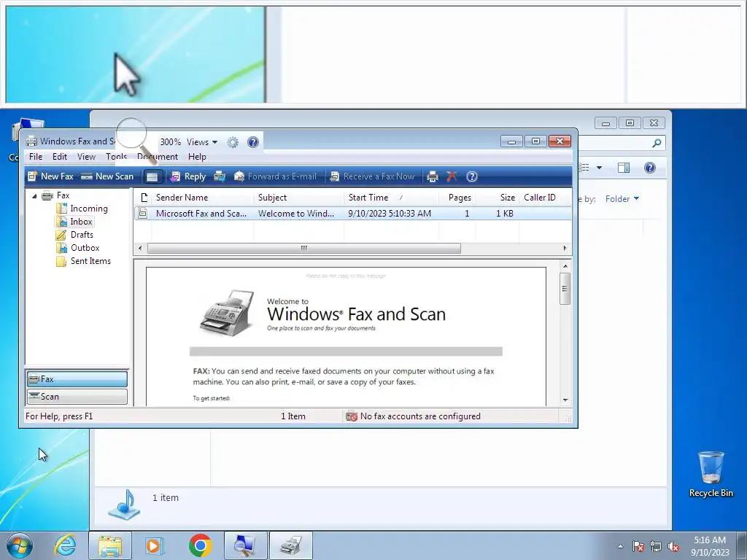Click the preview pane scroll up arrow
This screenshot has width=747, height=560.
565,266
